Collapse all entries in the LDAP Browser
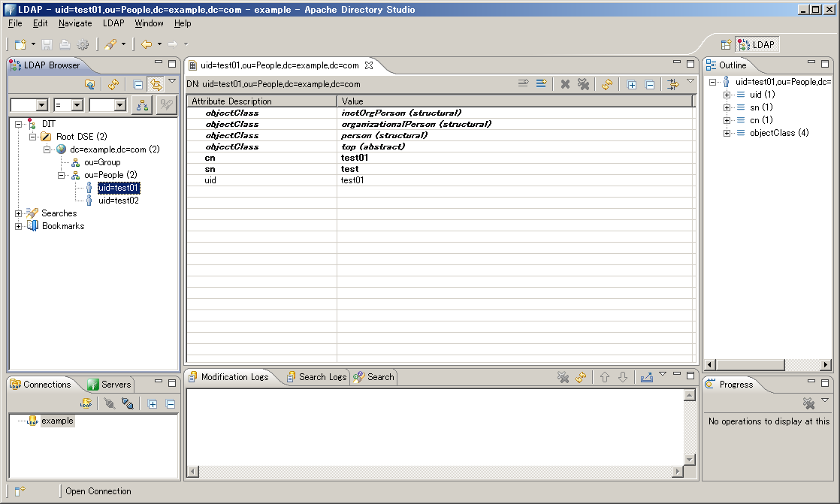The image size is (840, 504). [138, 83]
